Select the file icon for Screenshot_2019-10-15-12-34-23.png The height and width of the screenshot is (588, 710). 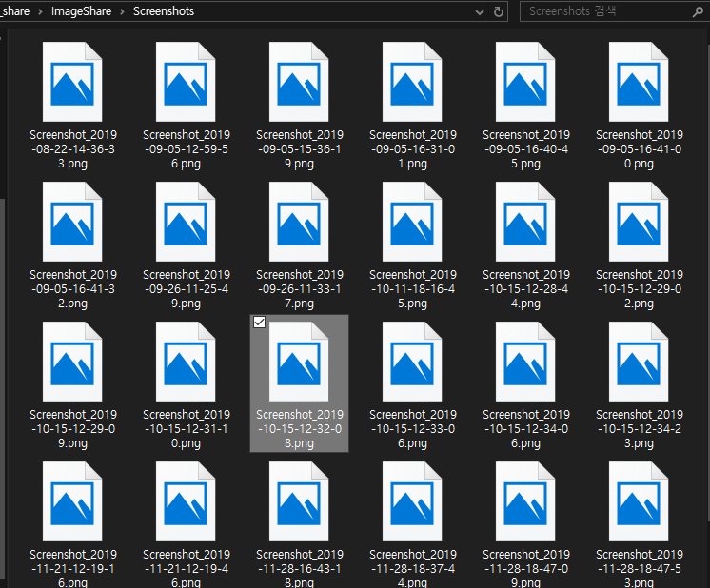639,362
